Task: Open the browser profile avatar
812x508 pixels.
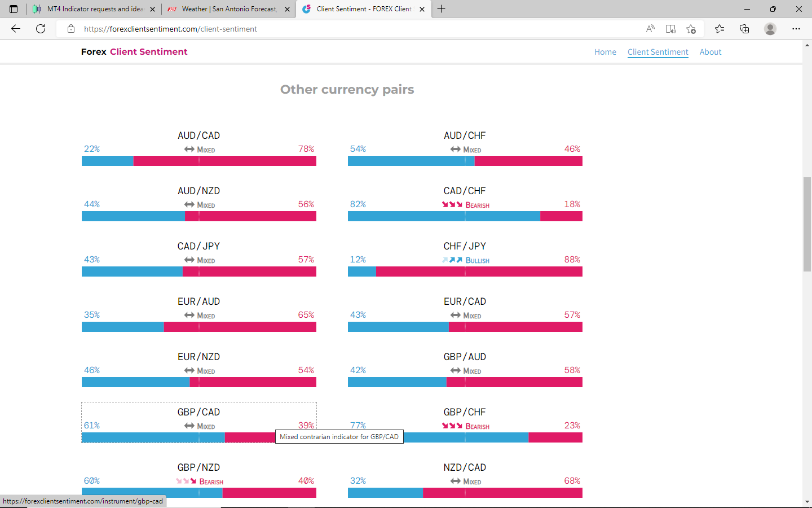Action: coord(770,29)
